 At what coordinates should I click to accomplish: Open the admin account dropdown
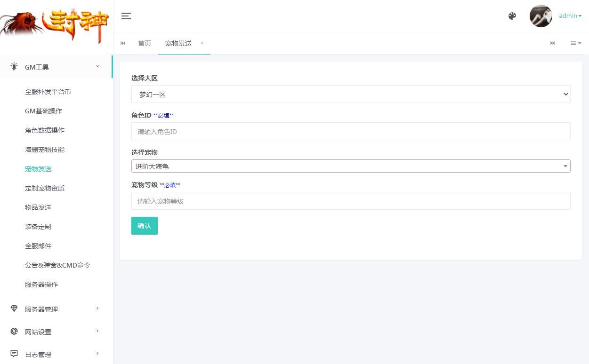(570, 16)
